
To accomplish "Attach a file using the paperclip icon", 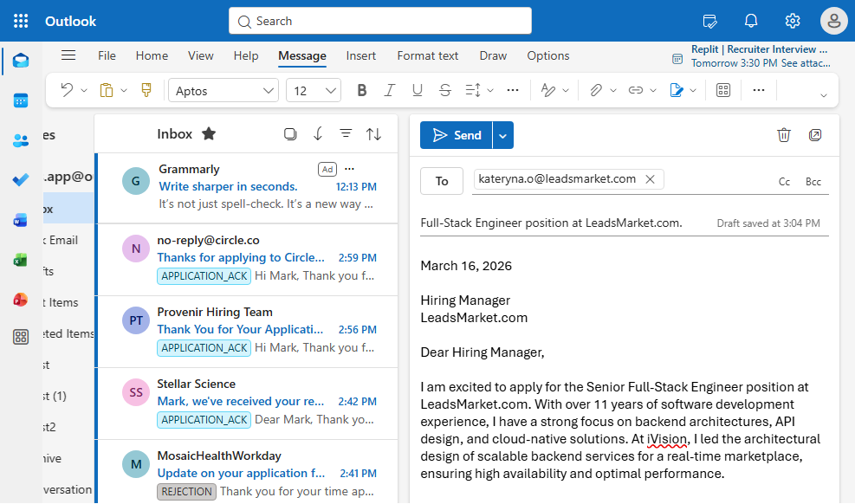I will [595, 90].
